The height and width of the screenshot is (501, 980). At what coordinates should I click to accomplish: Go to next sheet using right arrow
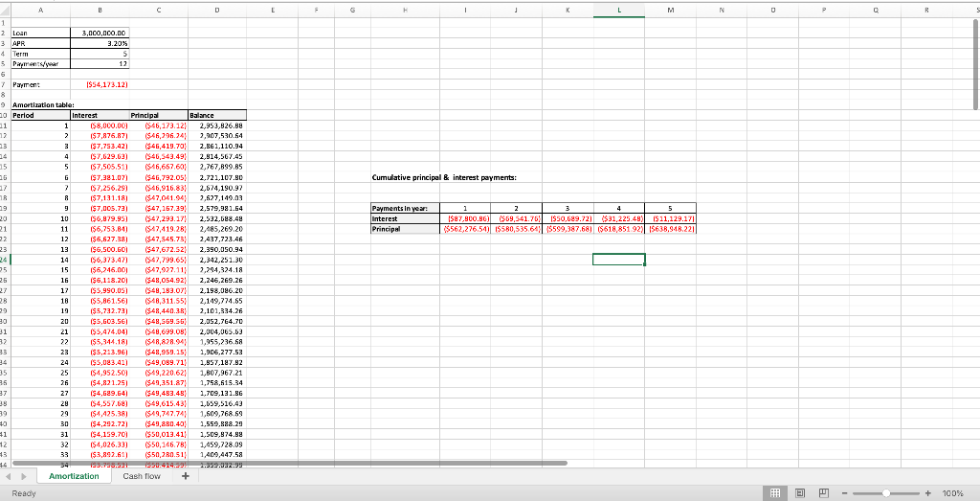(24, 477)
